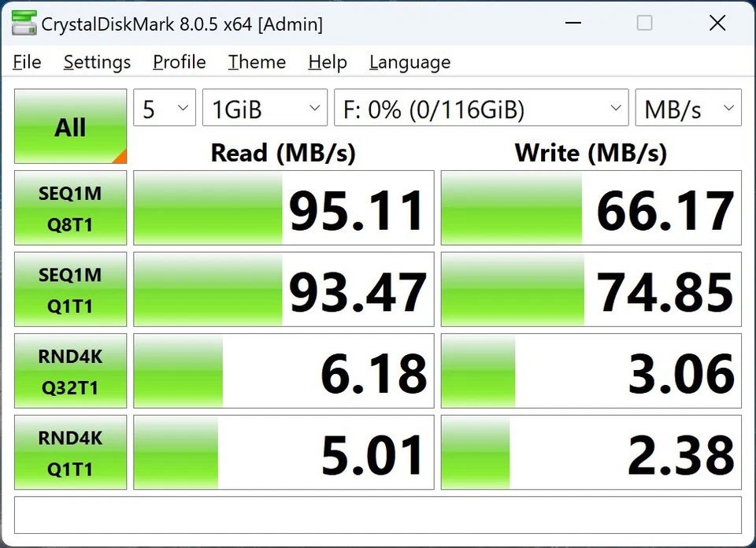This screenshot has width=756, height=548.
Task: Run the SEQ1M Q8T1 test
Action: 70,208
